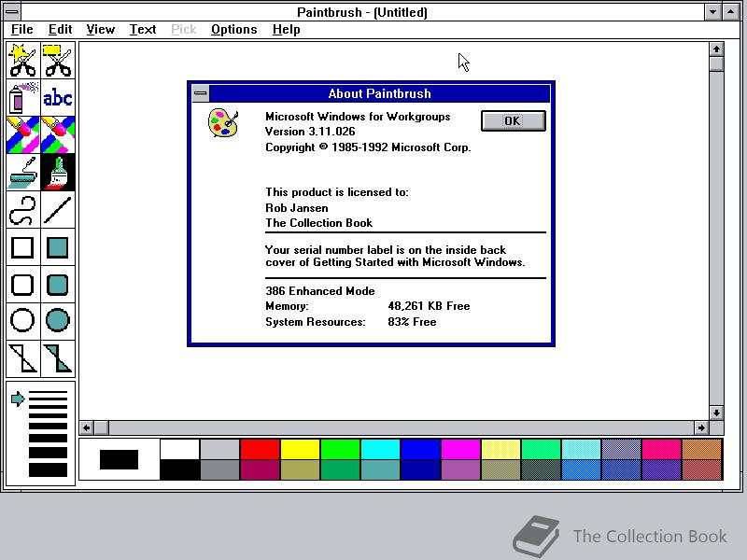747x560 pixels.
Task: Choose the straight Line tool
Action: click(58, 210)
